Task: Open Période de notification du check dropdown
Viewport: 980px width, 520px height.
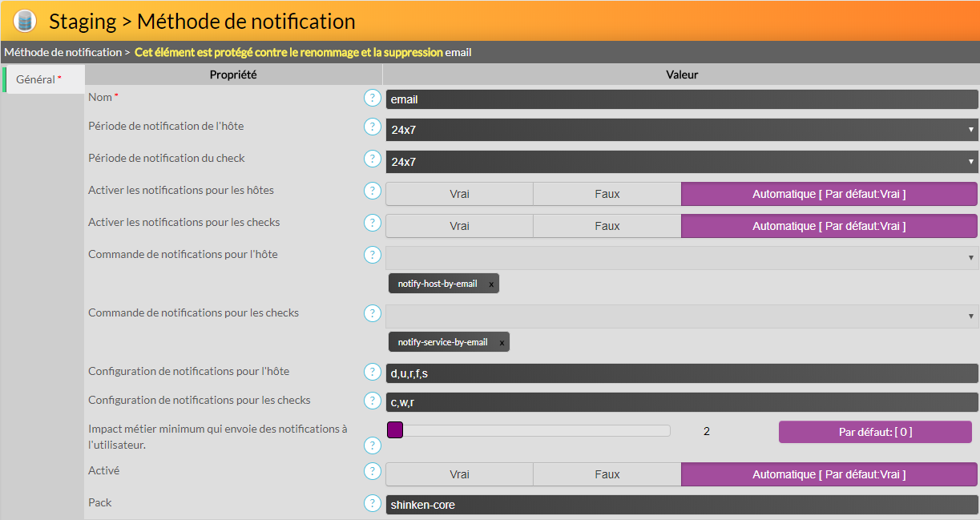Action: pyautogui.click(x=681, y=162)
